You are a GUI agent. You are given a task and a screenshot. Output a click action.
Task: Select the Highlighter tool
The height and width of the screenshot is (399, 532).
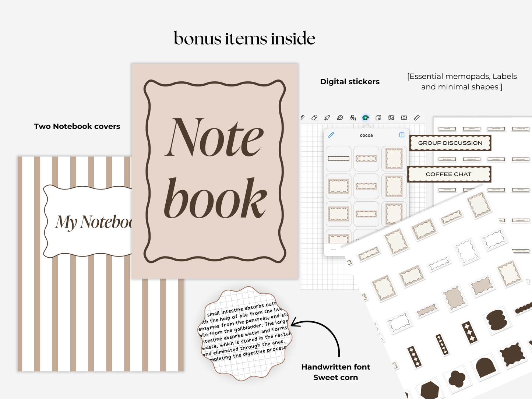coord(327,118)
